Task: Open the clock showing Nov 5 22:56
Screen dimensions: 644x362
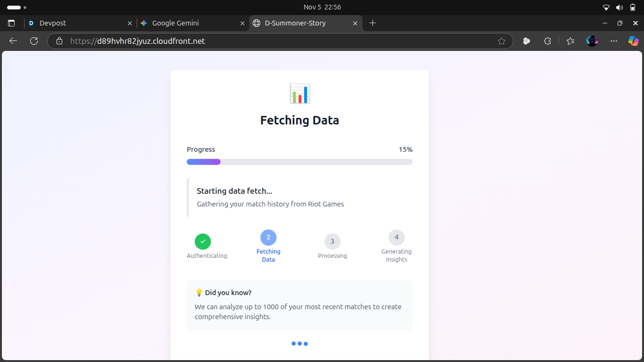Action: click(322, 8)
